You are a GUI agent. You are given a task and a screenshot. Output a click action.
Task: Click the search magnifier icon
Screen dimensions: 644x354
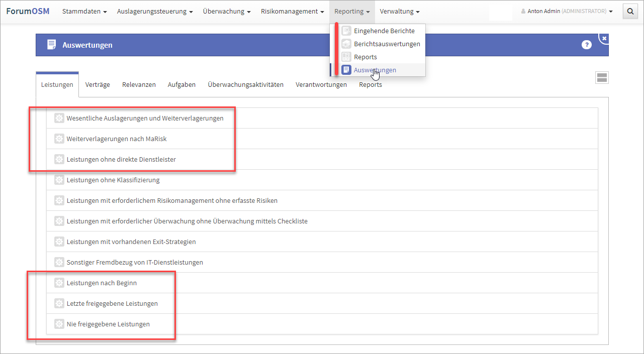tap(630, 11)
